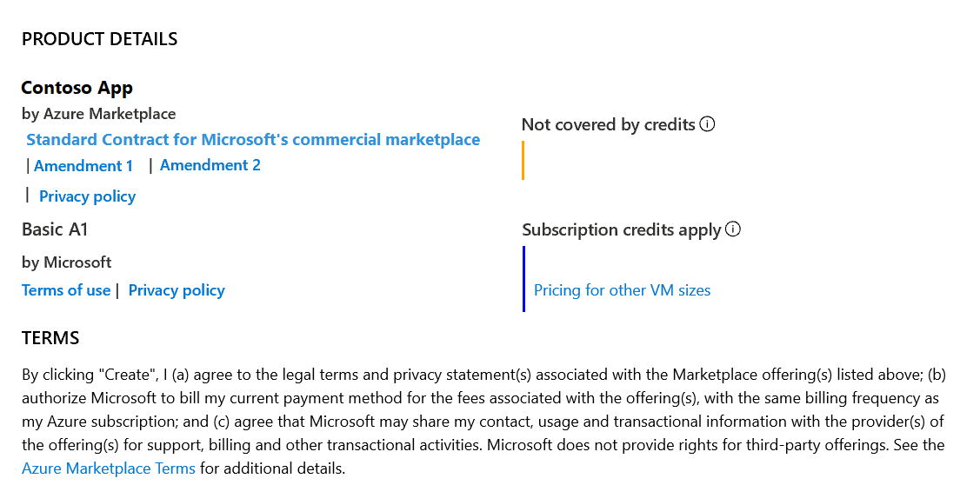This screenshot has height=485, width=980.
Task: Click the blue subscription credits bar
Action: pyautogui.click(x=523, y=278)
